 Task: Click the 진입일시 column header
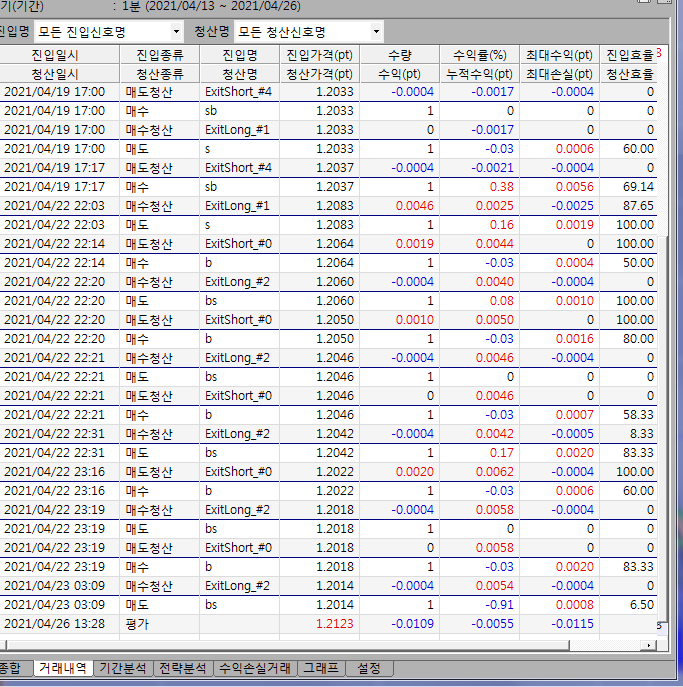click(60, 55)
